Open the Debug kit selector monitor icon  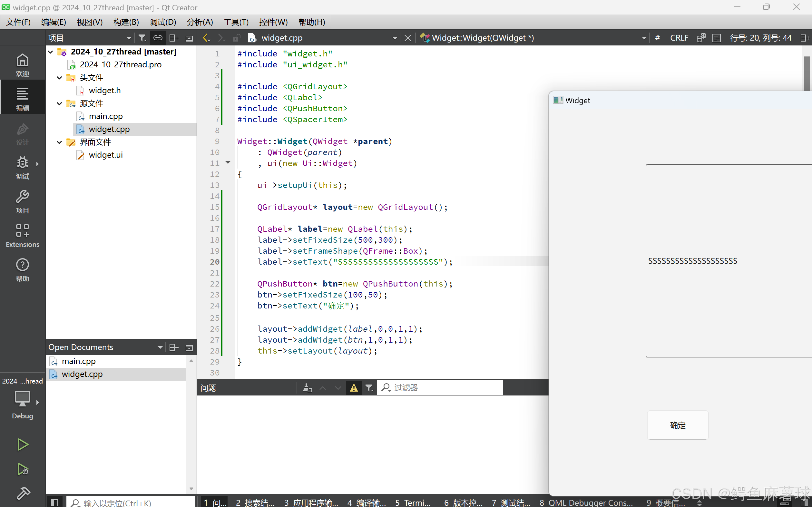[23, 399]
